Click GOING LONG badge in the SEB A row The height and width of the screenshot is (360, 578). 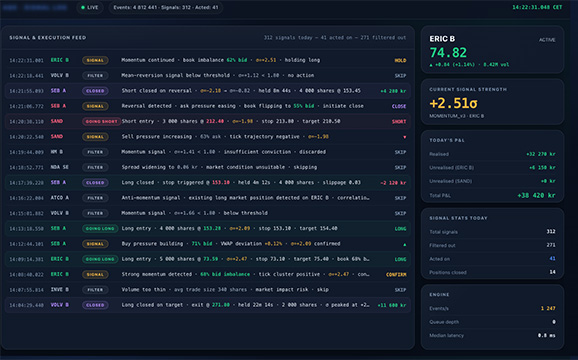[x=100, y=228]
